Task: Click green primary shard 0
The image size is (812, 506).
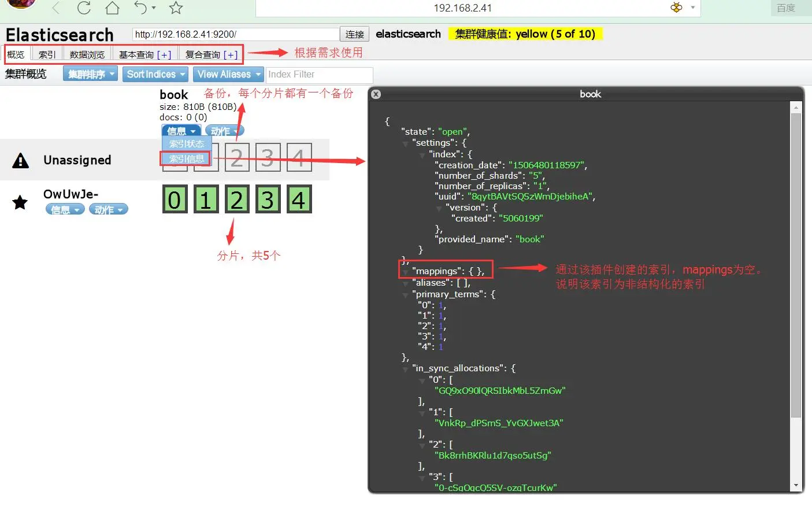Action: point(175,200)
